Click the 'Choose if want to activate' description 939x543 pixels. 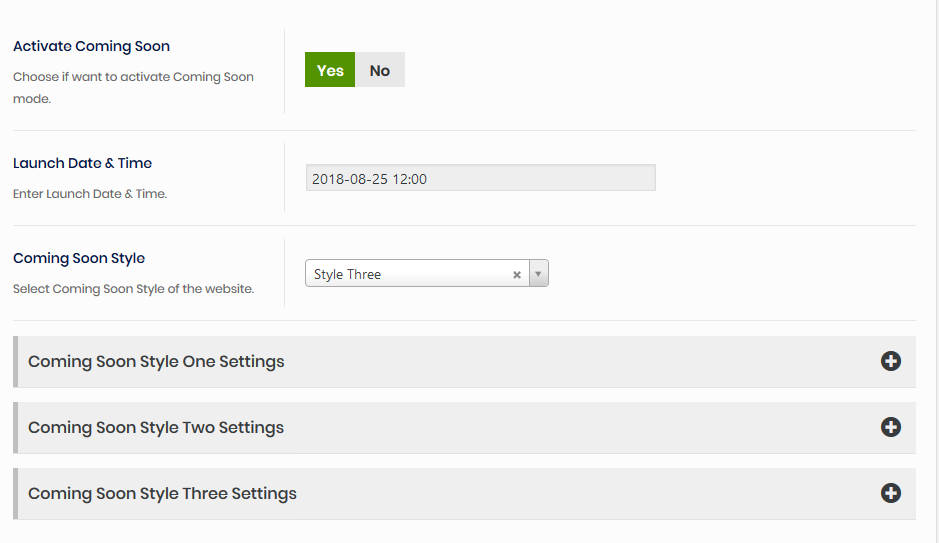(x=133, y=77)
